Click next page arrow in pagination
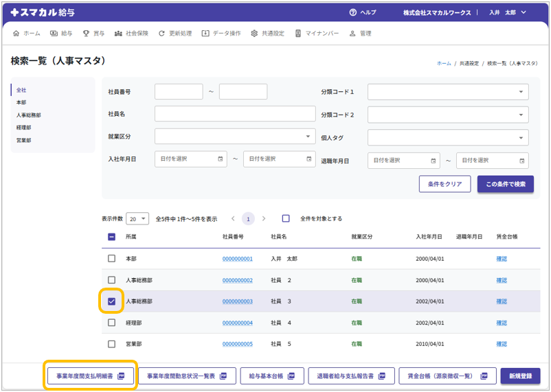This screenshot has height=392, width=551. click(x=264, y=218)
